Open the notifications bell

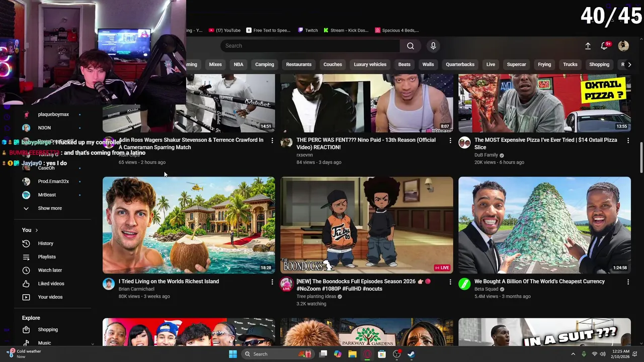pos(604,46)
